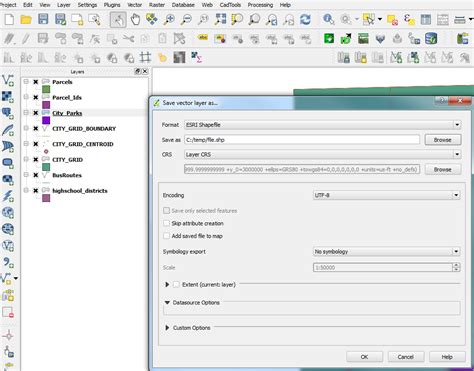Toggle visibility of BusRoutes layer
474x371 pixels.
pyautogui.click(x=36, y=175)
